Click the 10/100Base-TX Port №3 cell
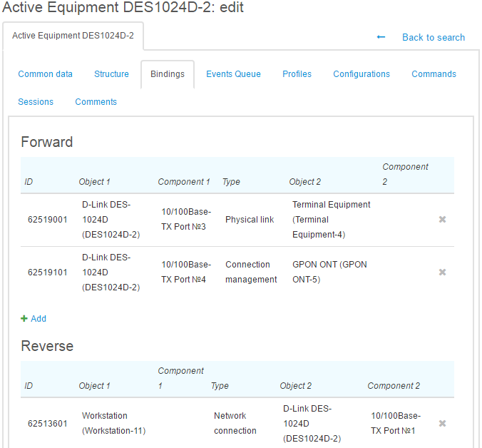The image size is (482, 448). click(186, 219)
